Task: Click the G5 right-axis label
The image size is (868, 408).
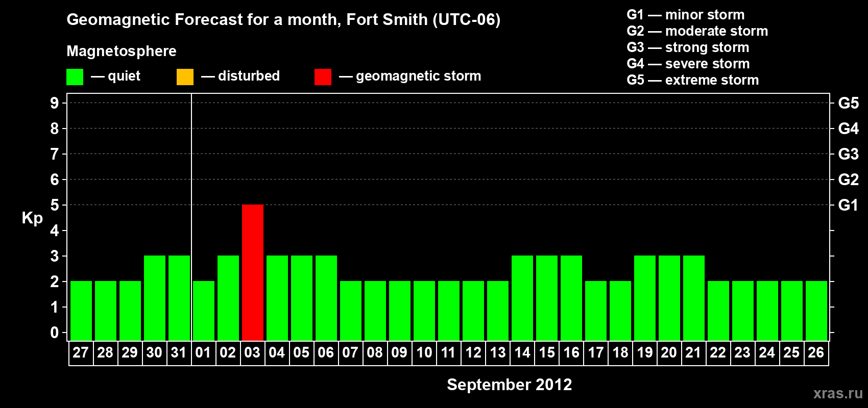Action: pos(848,103)
